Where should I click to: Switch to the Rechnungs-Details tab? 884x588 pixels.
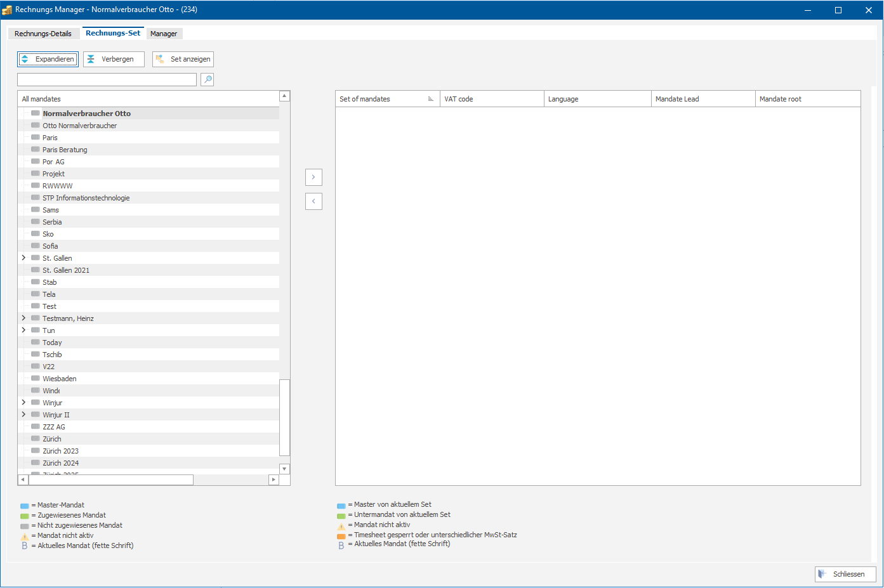43,34
